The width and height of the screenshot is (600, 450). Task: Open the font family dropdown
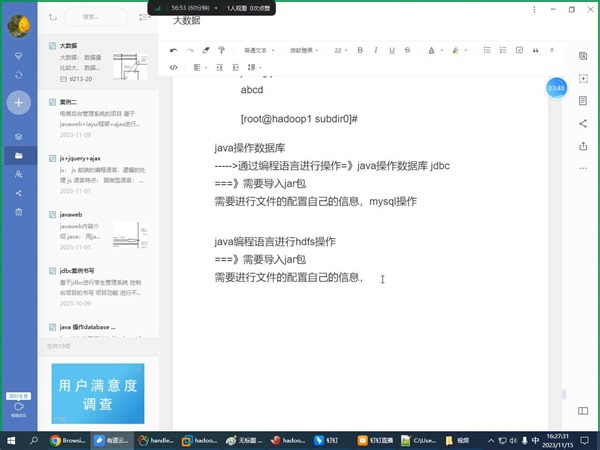coord(304,50)
